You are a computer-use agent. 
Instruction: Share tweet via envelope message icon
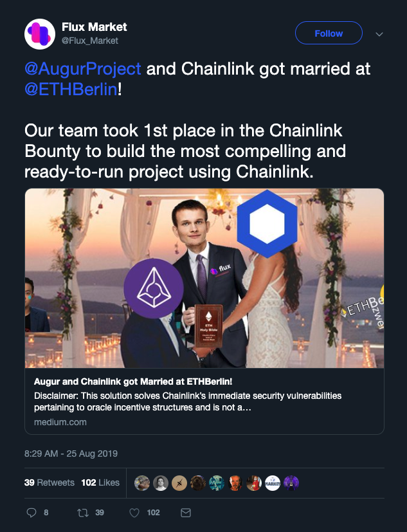[186, 513]
